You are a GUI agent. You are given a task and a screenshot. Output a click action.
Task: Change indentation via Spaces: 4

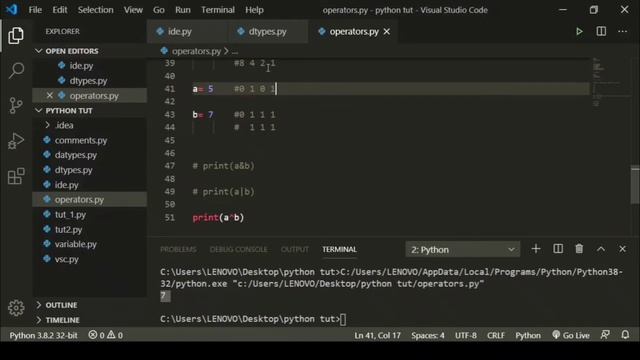coord(428,335)
